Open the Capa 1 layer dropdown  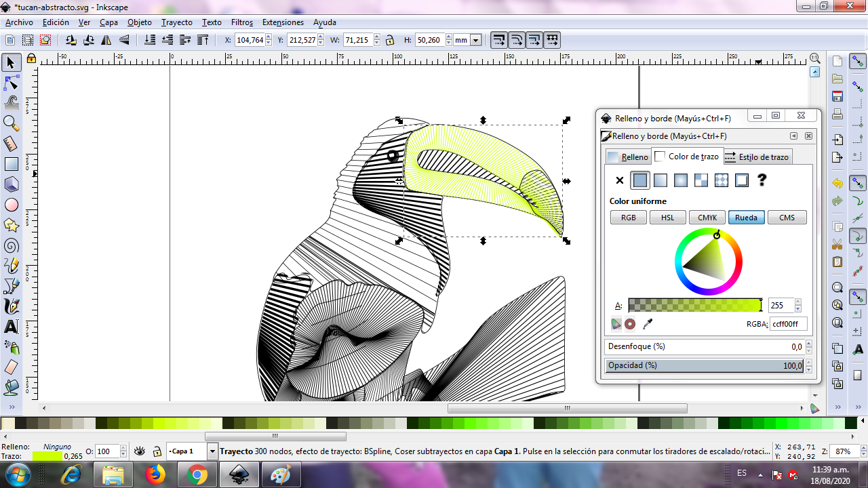click(x=212, y=451)
